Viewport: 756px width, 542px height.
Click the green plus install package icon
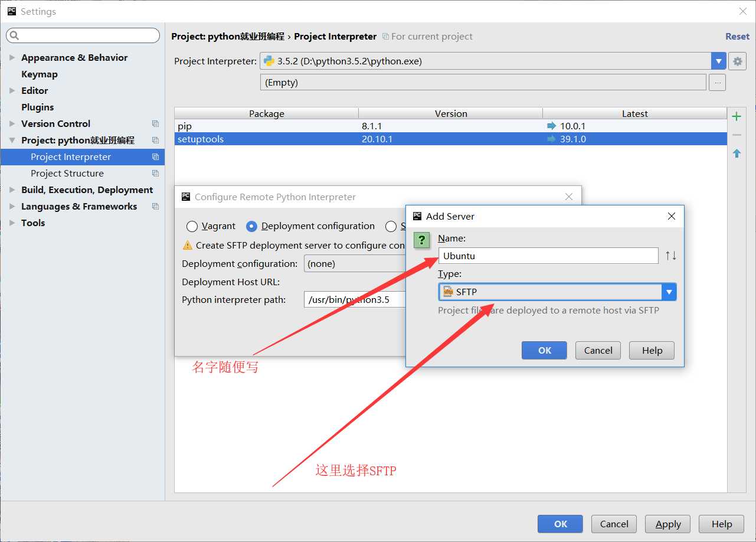tap(737, 116)
